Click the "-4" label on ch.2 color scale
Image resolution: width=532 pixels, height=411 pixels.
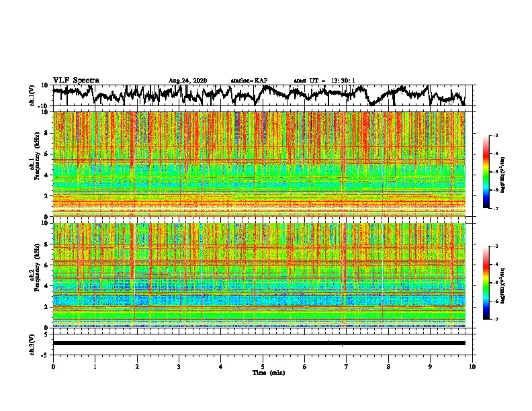pos(496,265)
